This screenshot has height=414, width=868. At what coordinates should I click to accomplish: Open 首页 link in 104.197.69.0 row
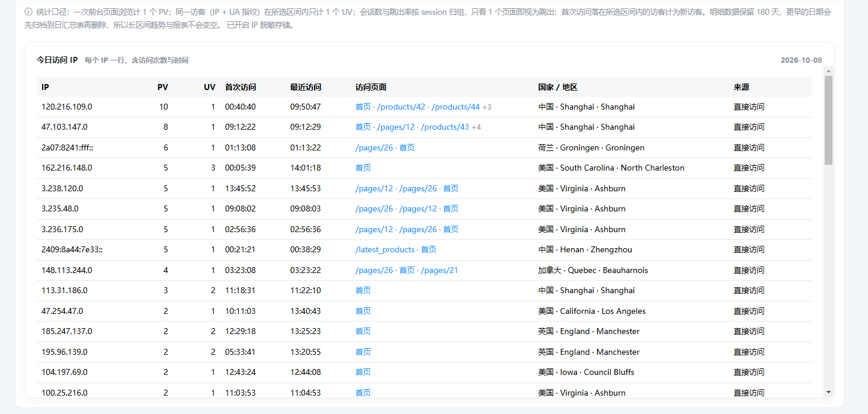point(363,373)
